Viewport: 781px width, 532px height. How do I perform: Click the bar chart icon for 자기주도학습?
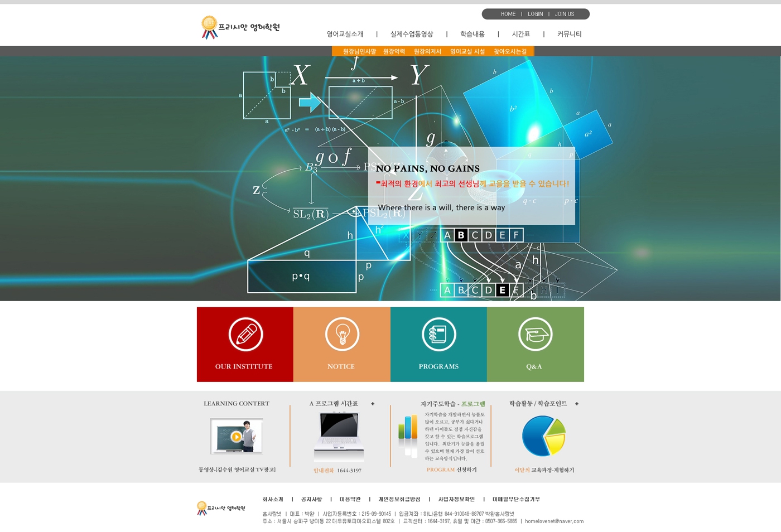coord(408,436)
